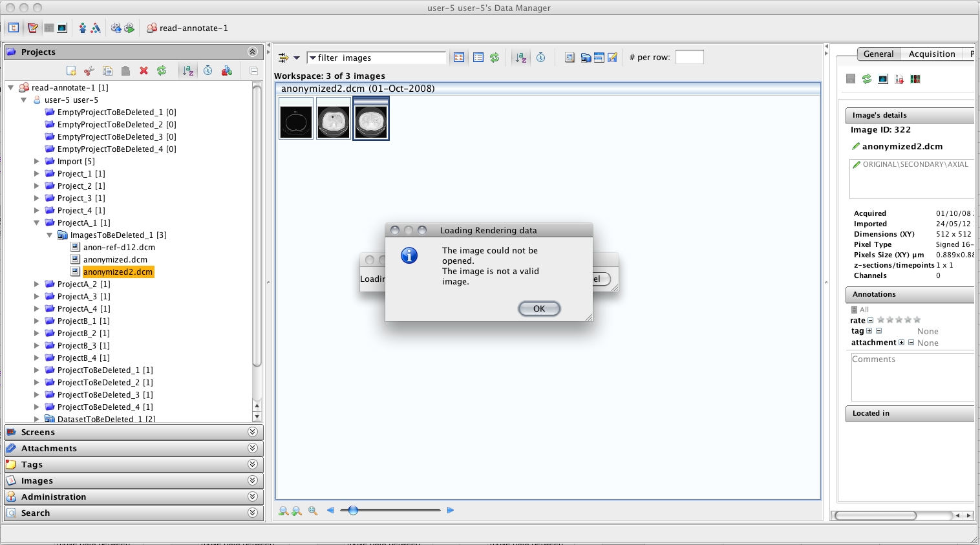Toggle alphabetical sort in the workspace toolbar
This screenshot has width=980, height=545.
(x=521, y=58)
